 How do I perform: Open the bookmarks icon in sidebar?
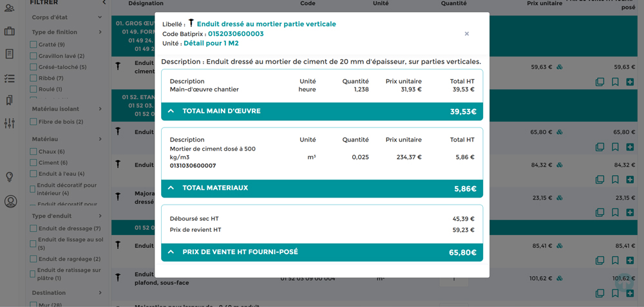pyautogui.click(x=10, y=100)
